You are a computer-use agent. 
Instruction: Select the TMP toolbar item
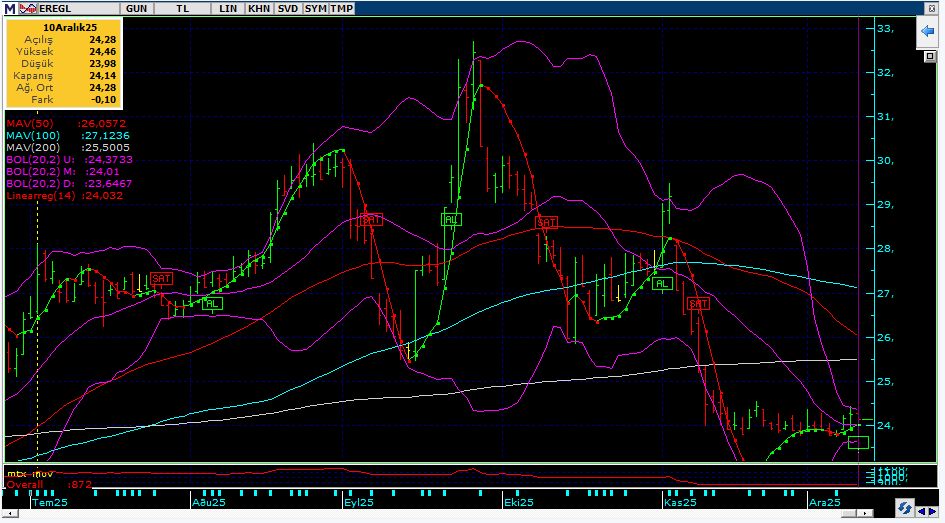pos(342,8)
